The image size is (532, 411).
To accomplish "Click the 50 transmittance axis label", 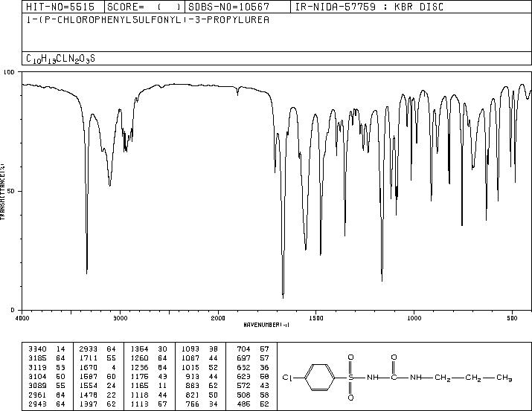I will 11,191.
